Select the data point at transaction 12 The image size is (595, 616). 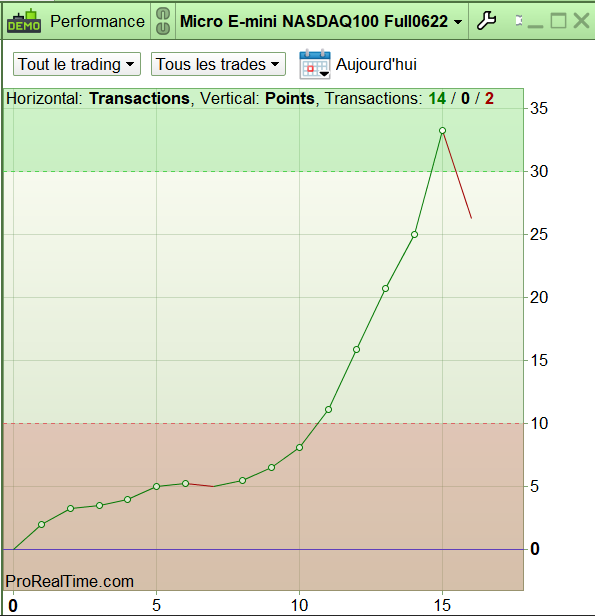356,350
